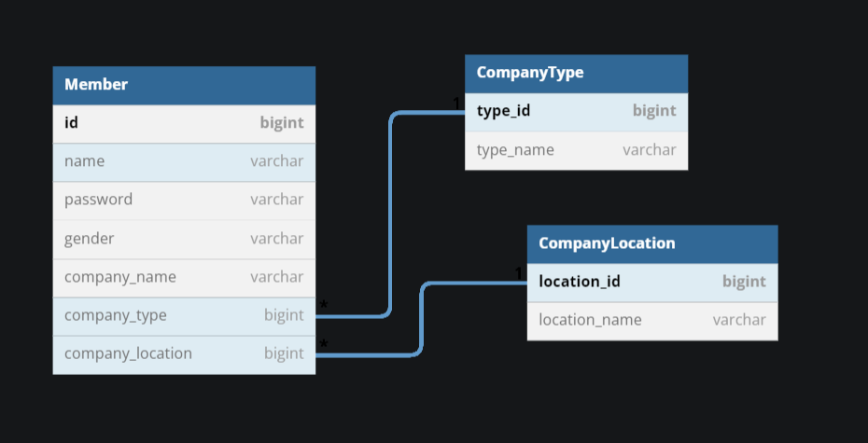868x443 pixels.
Task: Select the CompanyType table header
Action: tap(576, 74)
